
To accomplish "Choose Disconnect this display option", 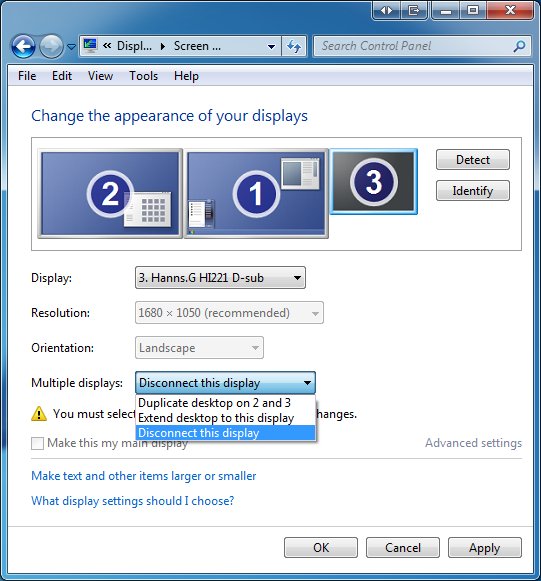I will [226, 433].
